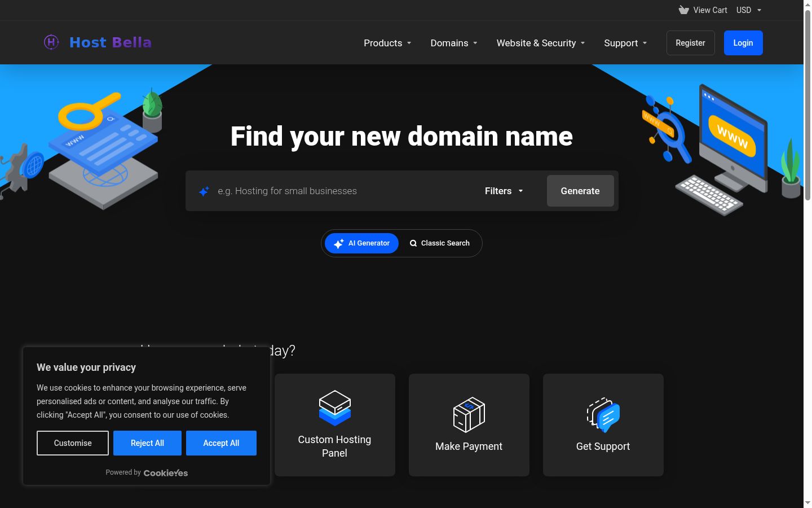Image resolution: width=812 pixels, height=508 pixels.
Task: Reject all cookies
Action: [x=147, y=443]
